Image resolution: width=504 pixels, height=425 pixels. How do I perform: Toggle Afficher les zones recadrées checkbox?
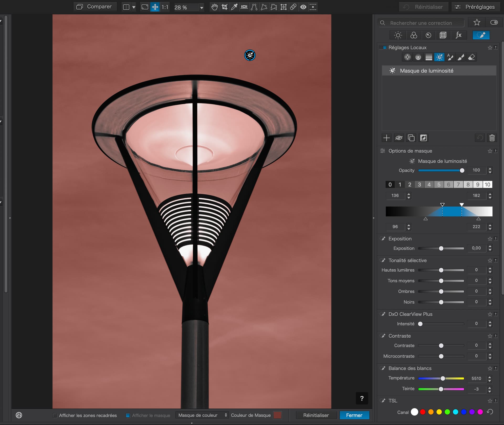pyautogui.click(x=55, y=415)
